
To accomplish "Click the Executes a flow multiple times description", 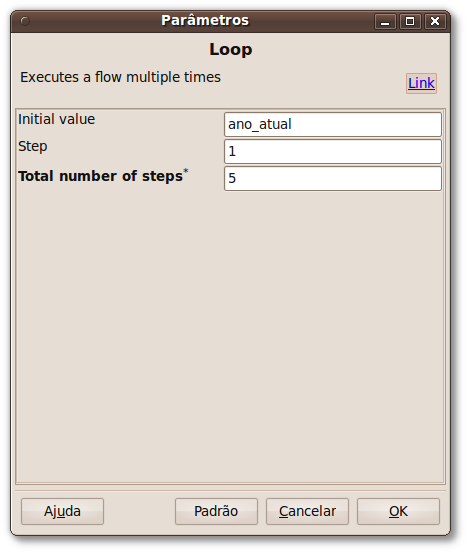I will [x=120, y=77].
